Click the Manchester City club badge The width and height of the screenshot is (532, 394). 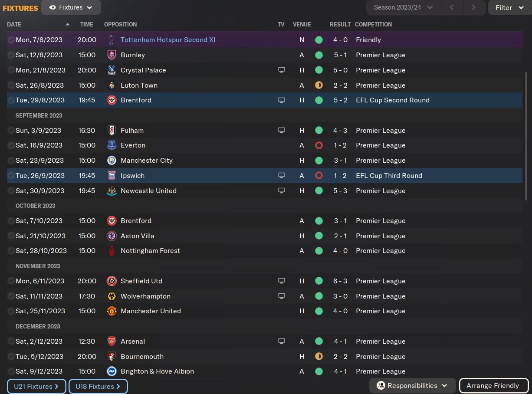click(x=112, y=161)
